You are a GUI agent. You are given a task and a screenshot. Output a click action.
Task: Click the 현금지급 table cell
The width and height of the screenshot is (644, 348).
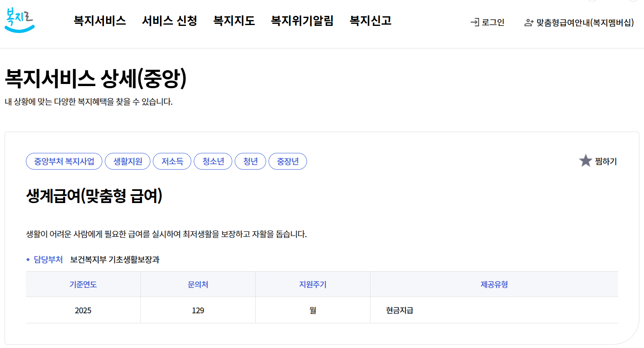pos(494,310)
